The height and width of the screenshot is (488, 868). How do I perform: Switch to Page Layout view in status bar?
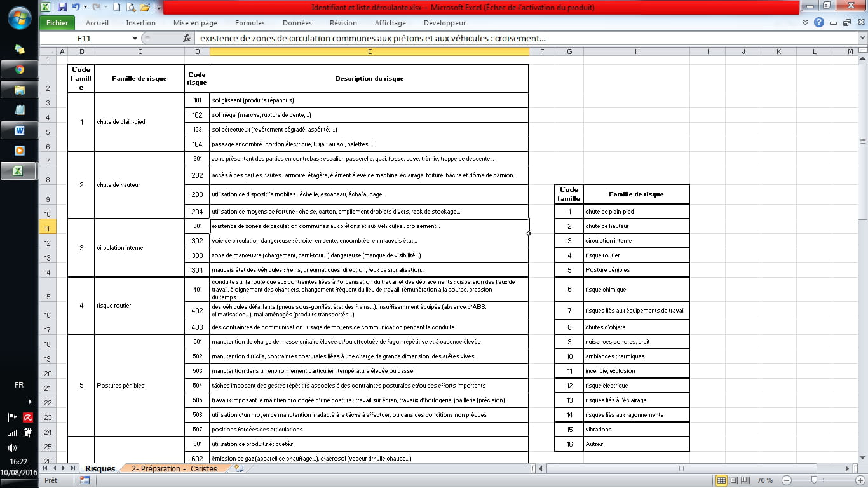tap(733, 480)
